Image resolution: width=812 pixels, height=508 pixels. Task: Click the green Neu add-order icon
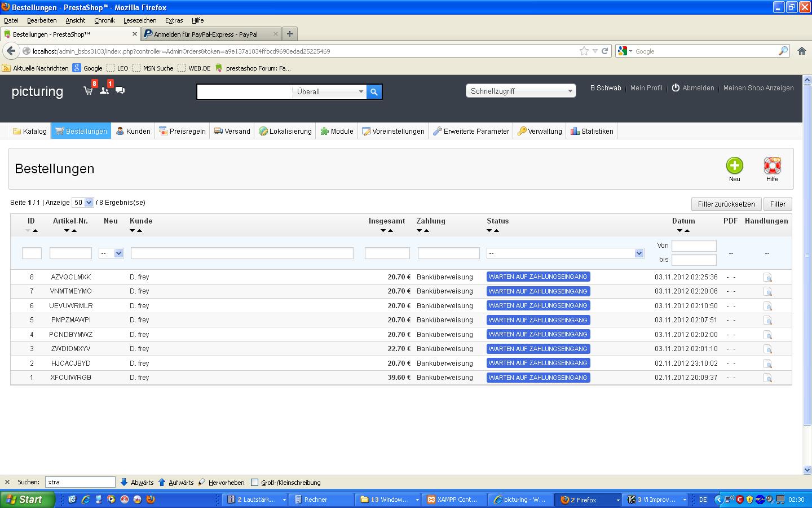734,165
